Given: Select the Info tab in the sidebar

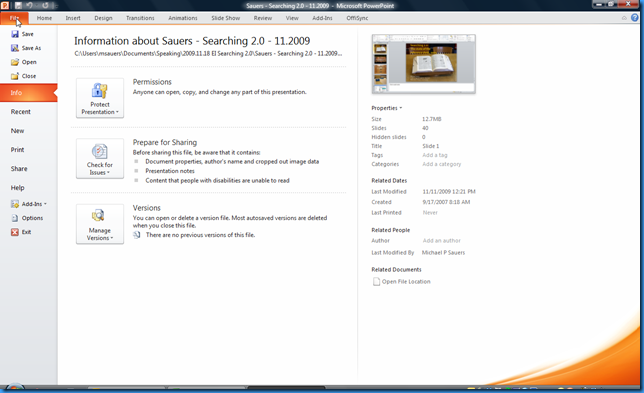Looking at the screenshot, I should click(28, 93).
